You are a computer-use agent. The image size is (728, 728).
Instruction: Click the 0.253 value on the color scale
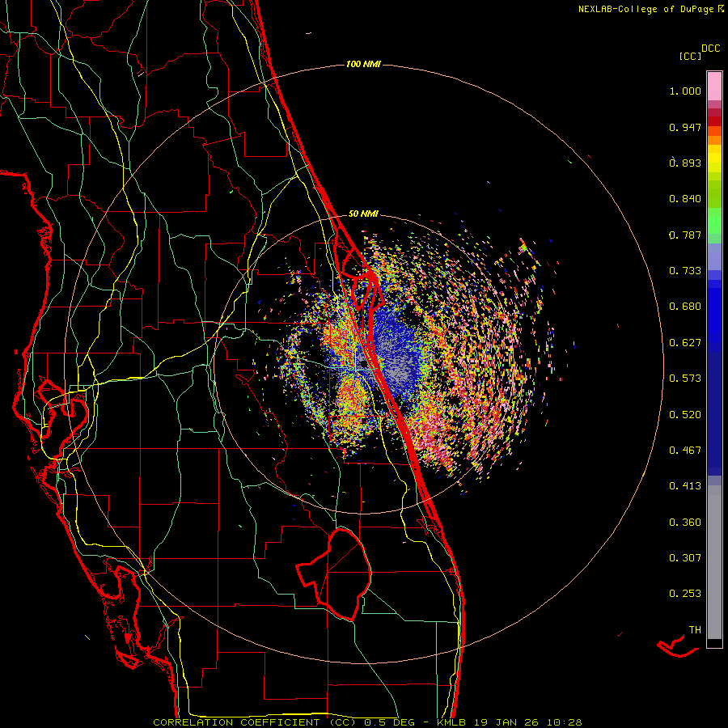pyautogui.click(x=685, y=594)
